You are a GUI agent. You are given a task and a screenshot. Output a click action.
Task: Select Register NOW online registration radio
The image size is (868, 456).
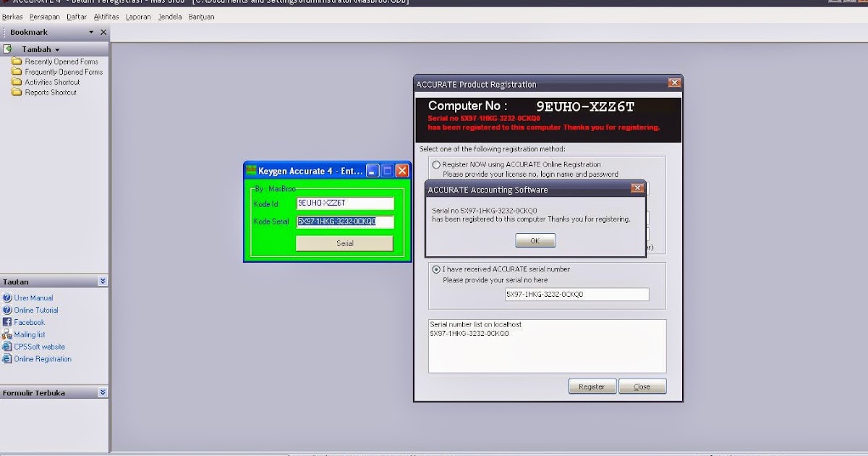click(436, 164)
